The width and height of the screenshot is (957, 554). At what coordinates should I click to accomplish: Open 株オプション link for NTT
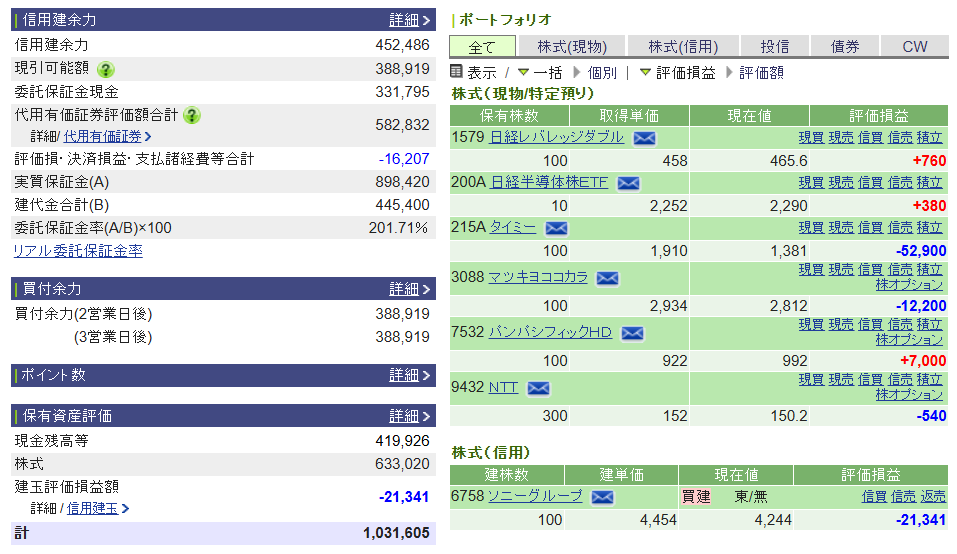click(909, 394)
